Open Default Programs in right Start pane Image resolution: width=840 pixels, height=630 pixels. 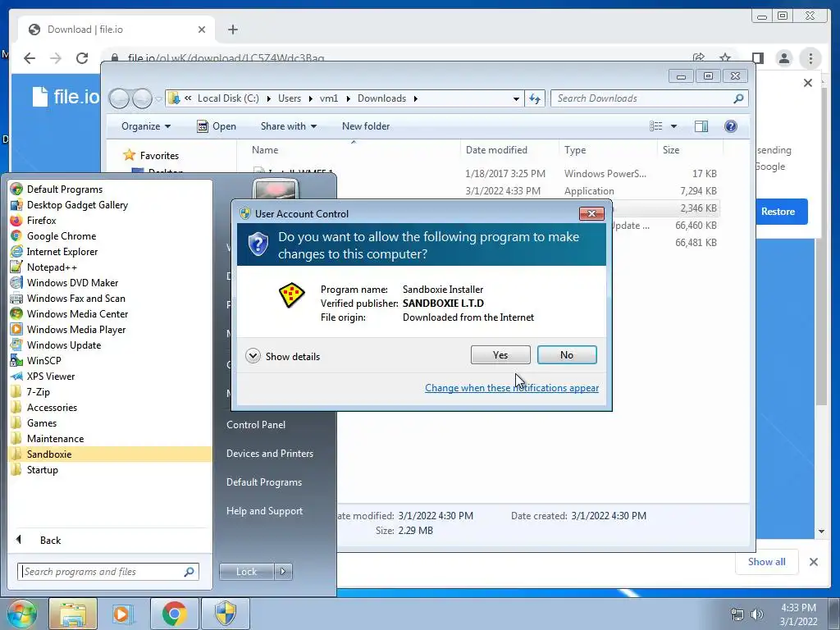click(x=263, y=482)
